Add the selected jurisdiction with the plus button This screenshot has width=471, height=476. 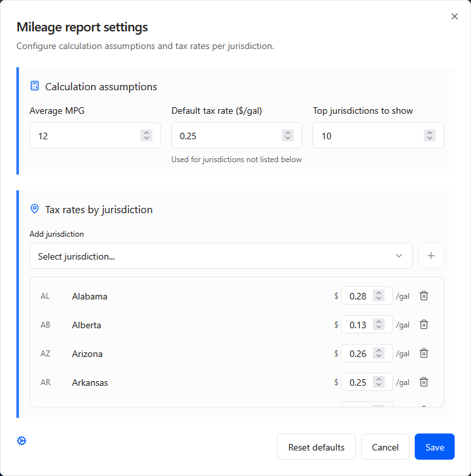pyautogui.click(x=431, y=256)
